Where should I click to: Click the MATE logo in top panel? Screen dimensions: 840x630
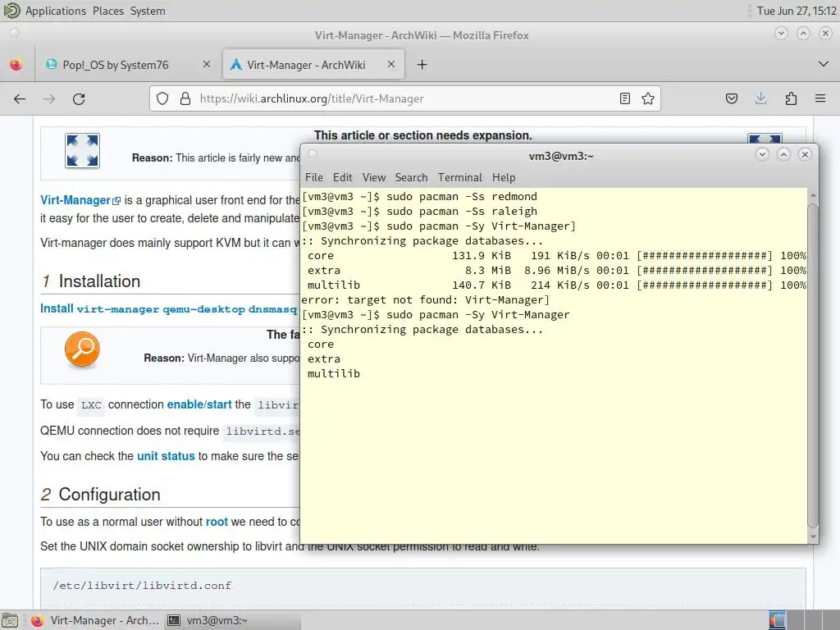coord(11,10)
